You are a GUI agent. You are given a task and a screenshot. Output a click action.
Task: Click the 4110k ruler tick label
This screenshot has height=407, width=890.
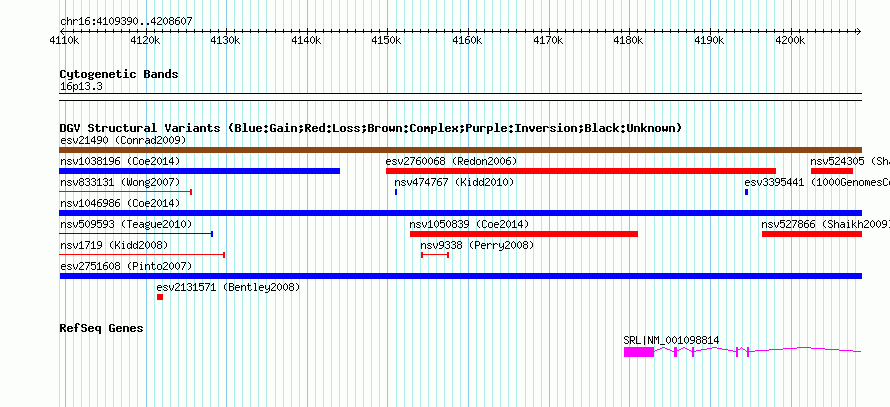(x=64, y=41)
